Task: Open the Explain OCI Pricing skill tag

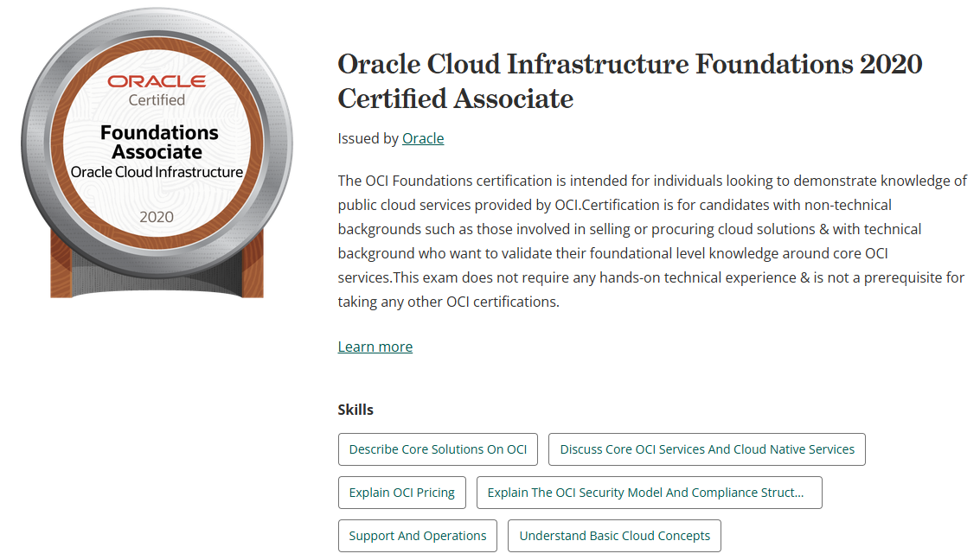Action: tap(402, 493)
